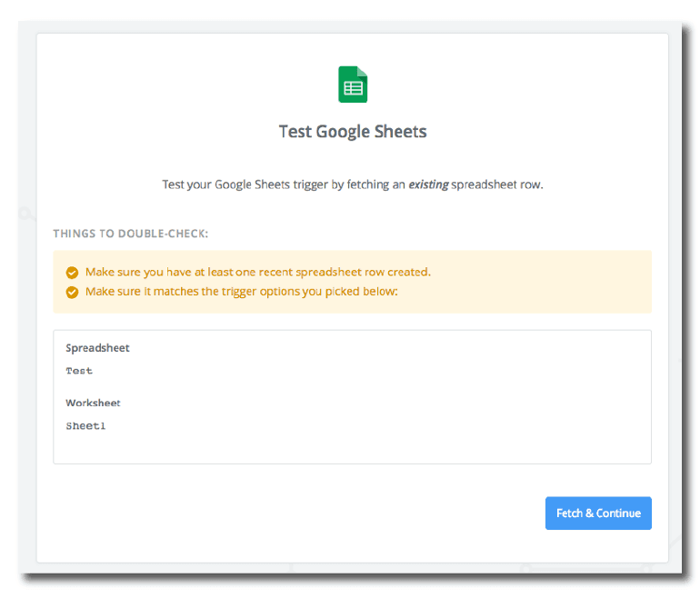Click the spreadsheet name value "Test"
The height and width of the screenshot is (598, 700).
tap(79, 371)
